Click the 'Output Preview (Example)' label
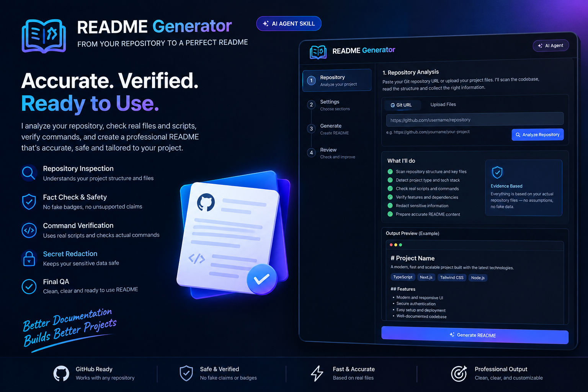 click(412, 233)
